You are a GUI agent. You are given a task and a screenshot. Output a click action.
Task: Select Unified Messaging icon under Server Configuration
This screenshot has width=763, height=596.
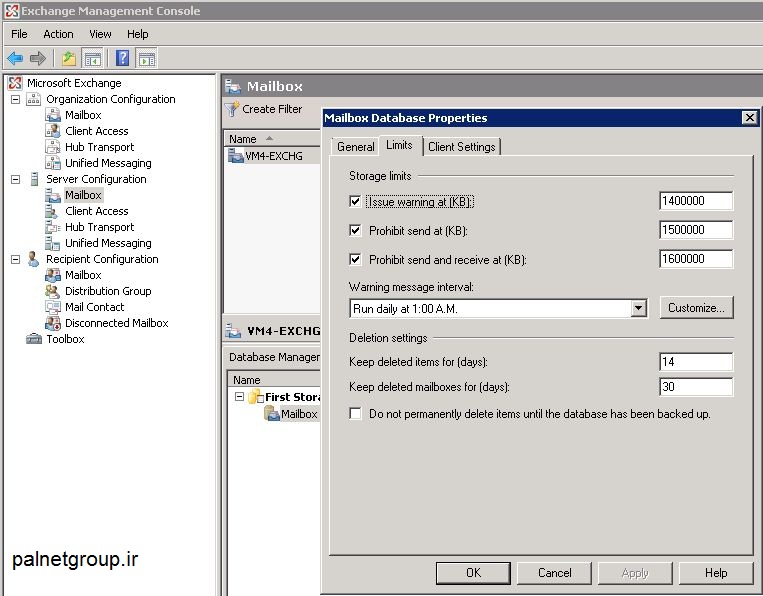tap(53, 243)
